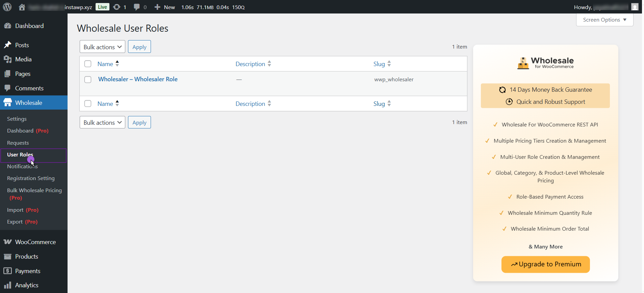644x293 pixels.
Task: Click the Slug footer column link
Action: point(379,104)
